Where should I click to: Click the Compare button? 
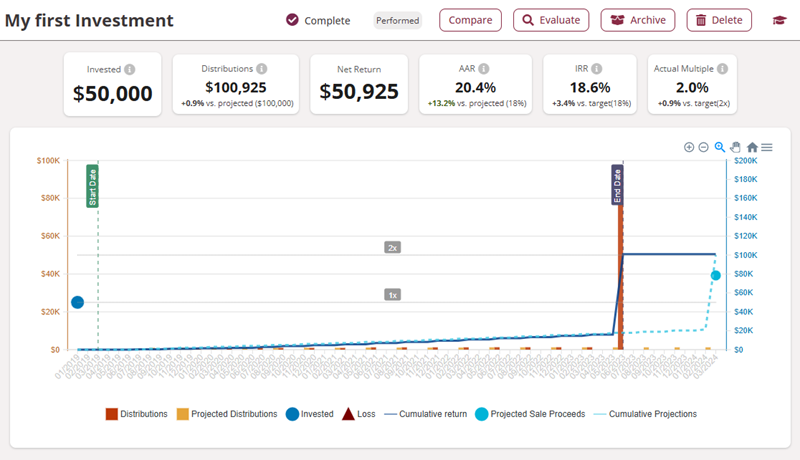point(470,20)
